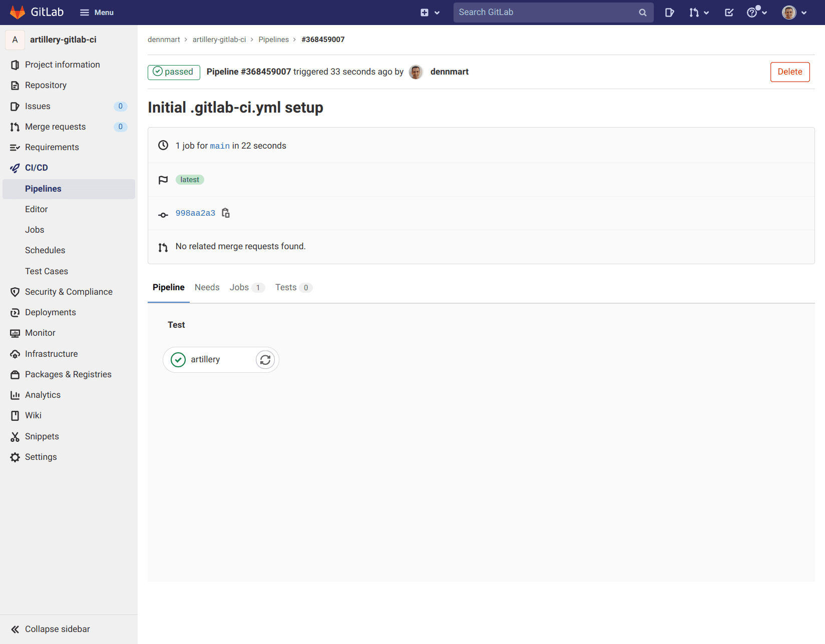Expand the help menu dropdown
The width and height of the screenshot is (825, 644).
click(x=756, y=12)
